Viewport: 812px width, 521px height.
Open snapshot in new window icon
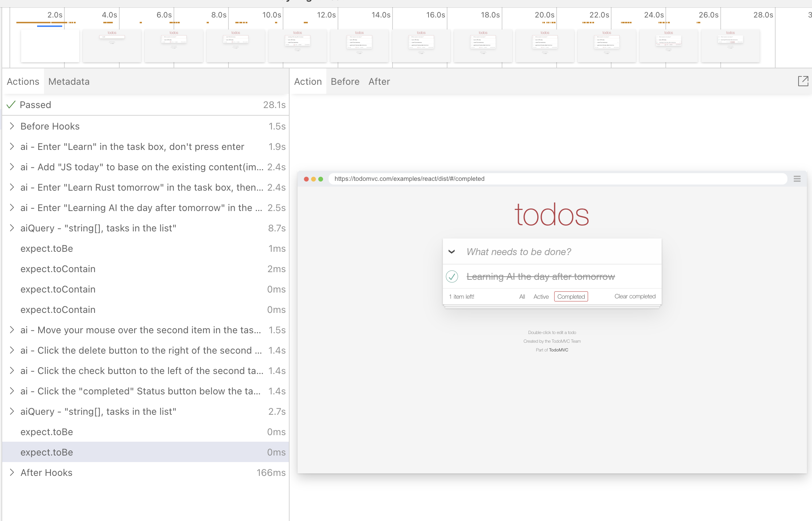tap(803, 81)
